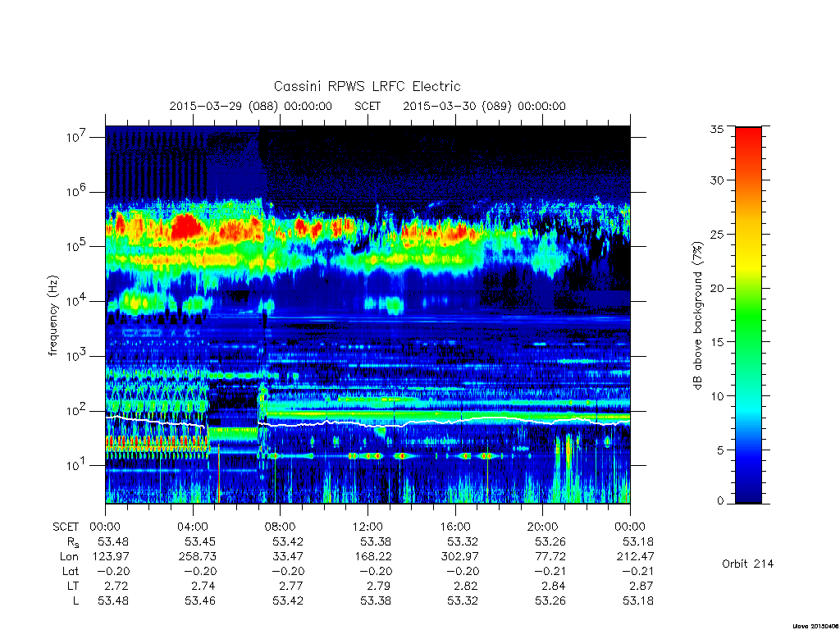840x630 pixels.
Task: Click the 04:00 SCET time tick label
Action: tap(192, 527)
